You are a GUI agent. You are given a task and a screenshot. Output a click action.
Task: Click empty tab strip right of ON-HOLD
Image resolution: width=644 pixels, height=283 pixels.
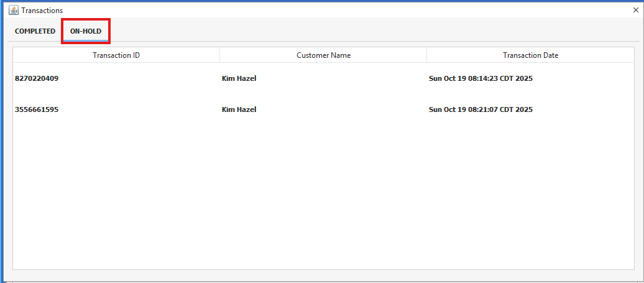pos(373,31)
